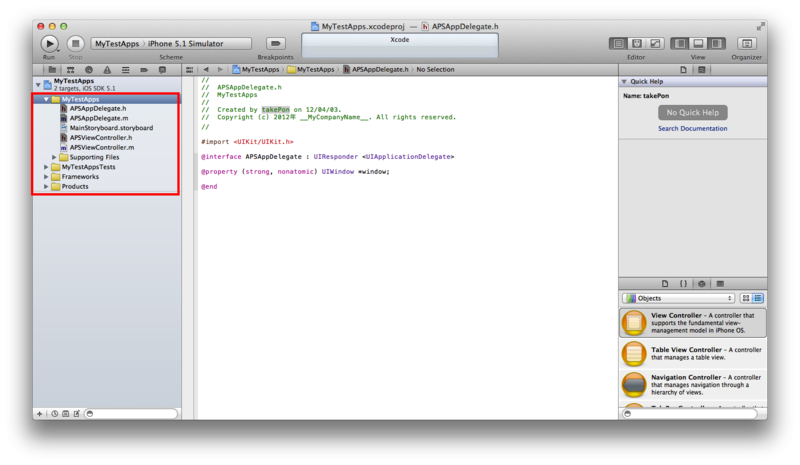800x465 pixels.
Task: Select the View Controller object
Action: (x=693, y=323)
